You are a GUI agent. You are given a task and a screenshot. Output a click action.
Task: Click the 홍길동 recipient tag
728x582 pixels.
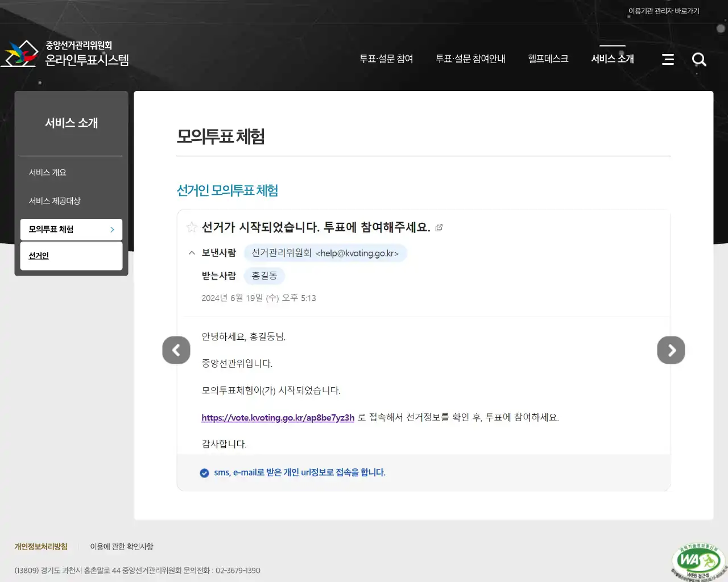click(264, 276)
